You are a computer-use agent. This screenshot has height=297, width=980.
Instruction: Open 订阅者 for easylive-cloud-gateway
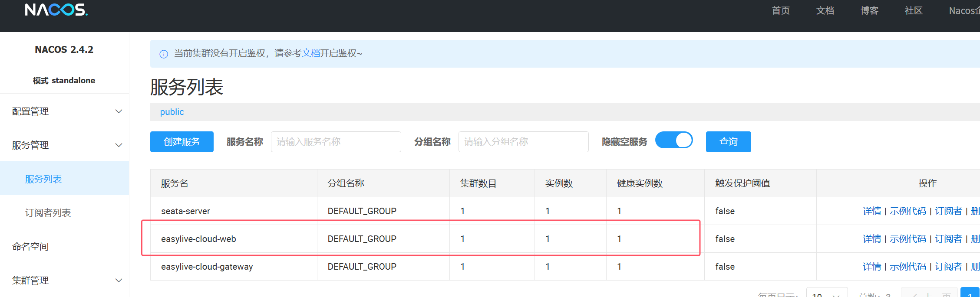948,267
